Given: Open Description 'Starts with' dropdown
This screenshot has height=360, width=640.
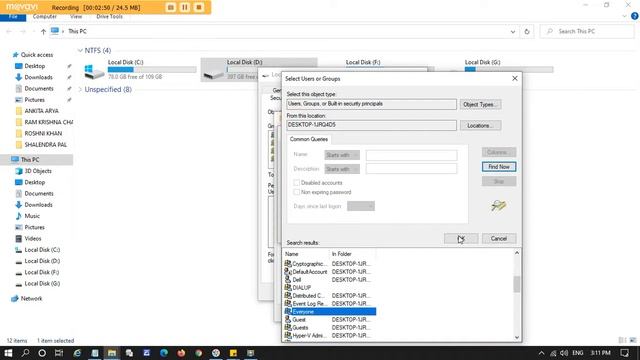Looking at the screenshot, I should 342,169.
